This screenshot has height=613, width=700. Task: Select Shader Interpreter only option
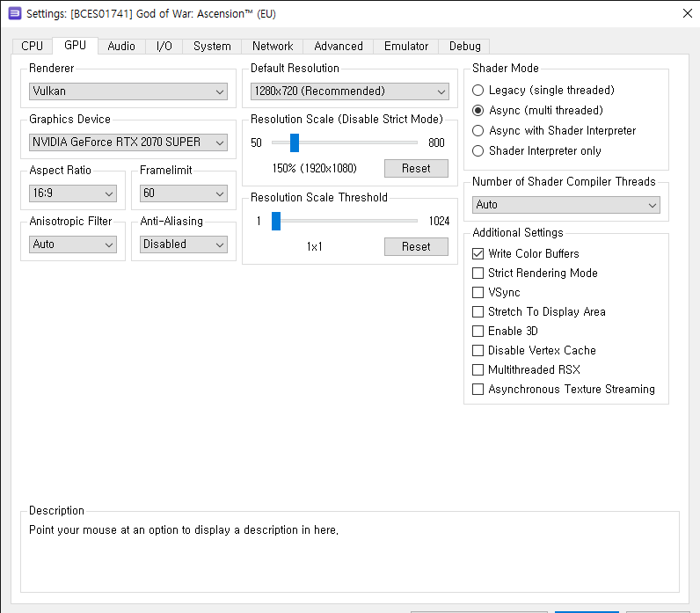536,151
